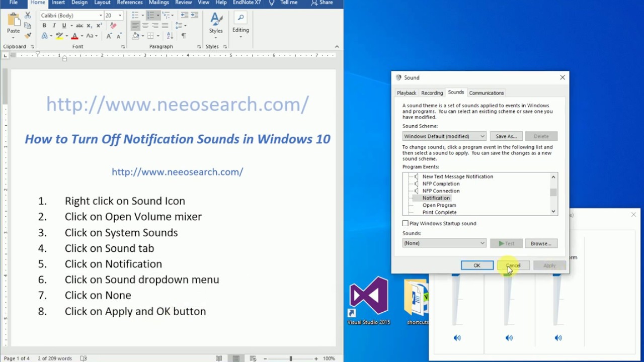Switch to the Recording tab in Sound dialog

(432, 93)
